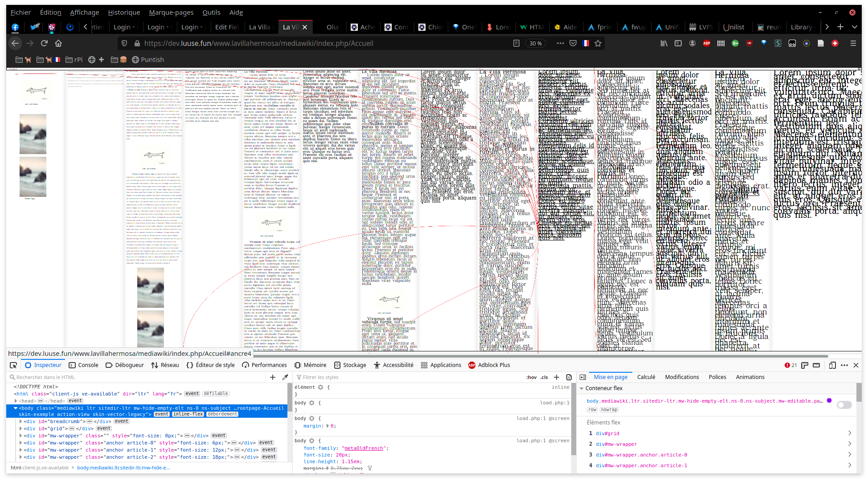Open the .cls class editor panel

click(x=544, y=377)
